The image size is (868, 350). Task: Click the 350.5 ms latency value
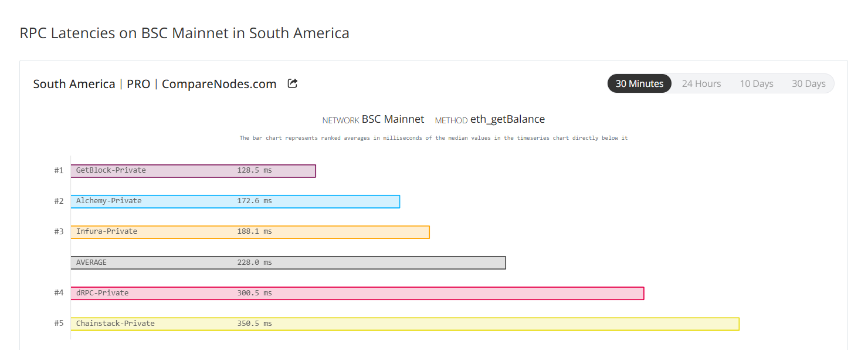[x=255, y=324]
